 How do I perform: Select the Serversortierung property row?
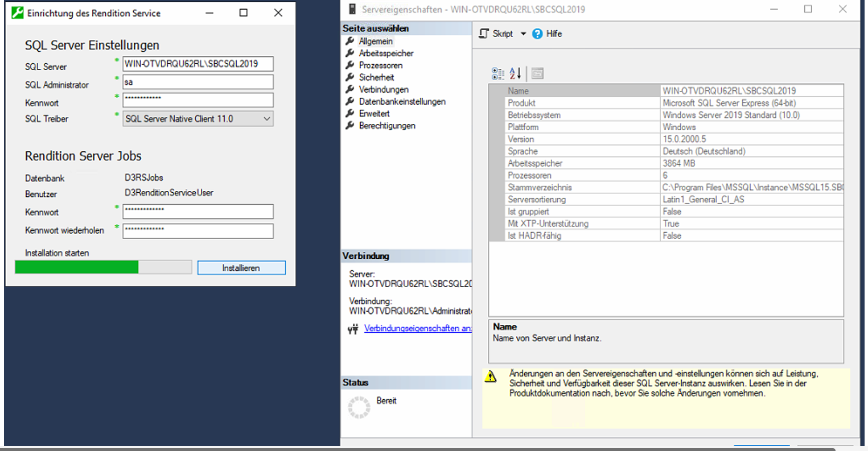point(581,200)
